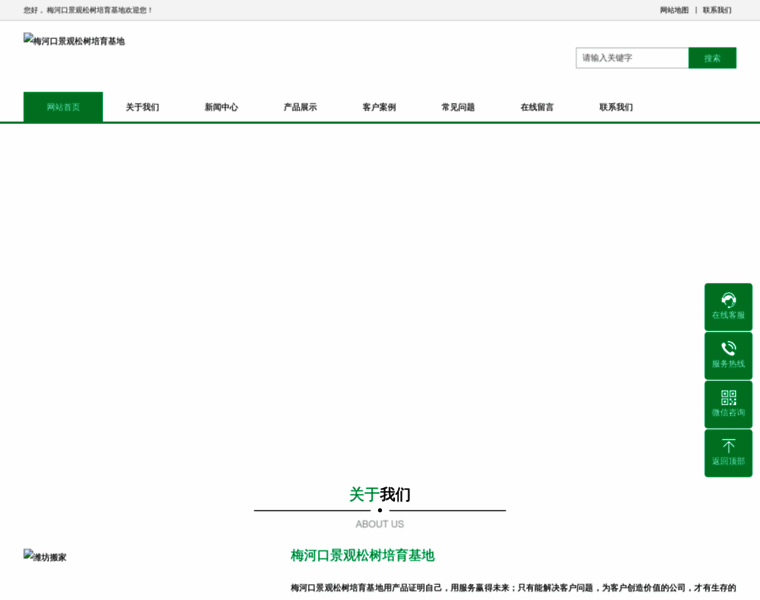Select 产品展示 in the navigation
This screenshot has width=760, height=600.
[x=300, y=107]
